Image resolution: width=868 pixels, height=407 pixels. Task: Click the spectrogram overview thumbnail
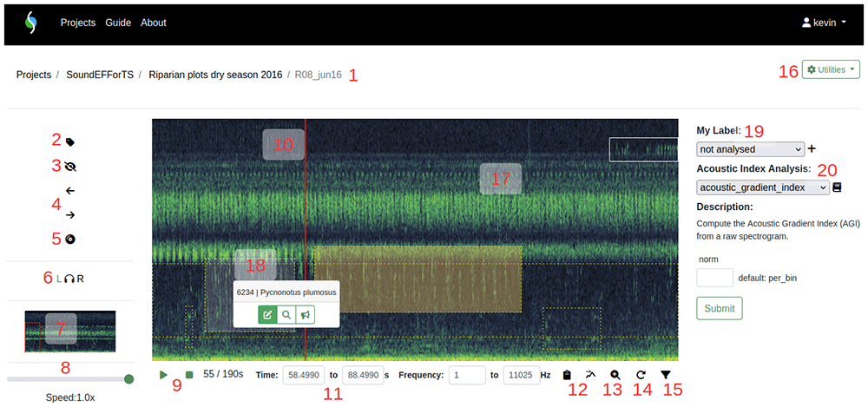(x=70, y=332)
